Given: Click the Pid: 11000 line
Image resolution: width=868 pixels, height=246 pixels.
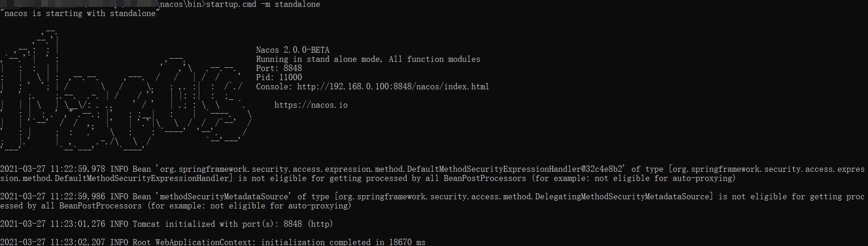Looking at the screenshot, I should (x=279, y=77).
